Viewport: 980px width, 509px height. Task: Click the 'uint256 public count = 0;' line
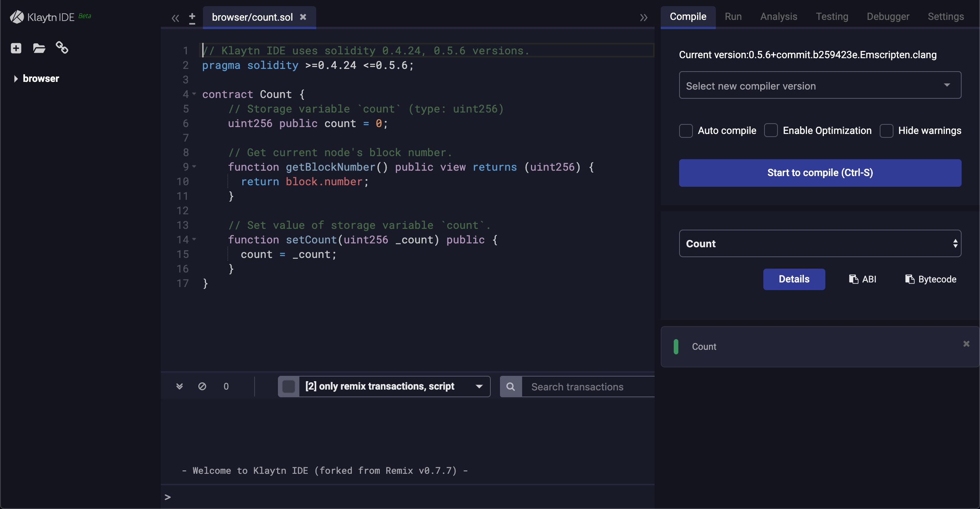point(308,124)
